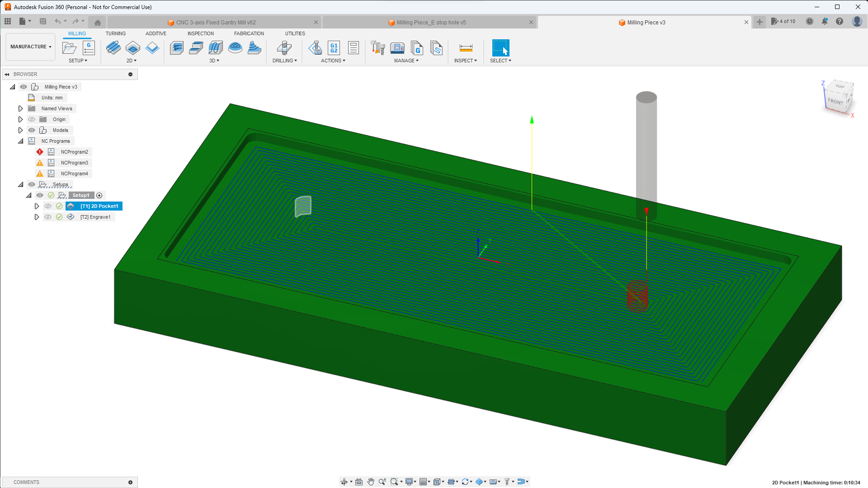Click the G1 G2 Post Process icon
The image size is (868, 488).
(x=334, y=48)
